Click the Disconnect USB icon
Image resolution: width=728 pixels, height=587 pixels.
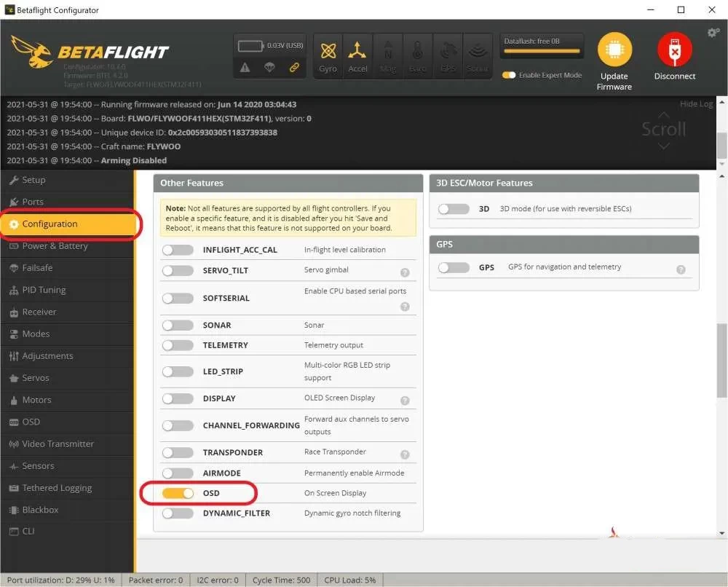click(x=674, y=50)
